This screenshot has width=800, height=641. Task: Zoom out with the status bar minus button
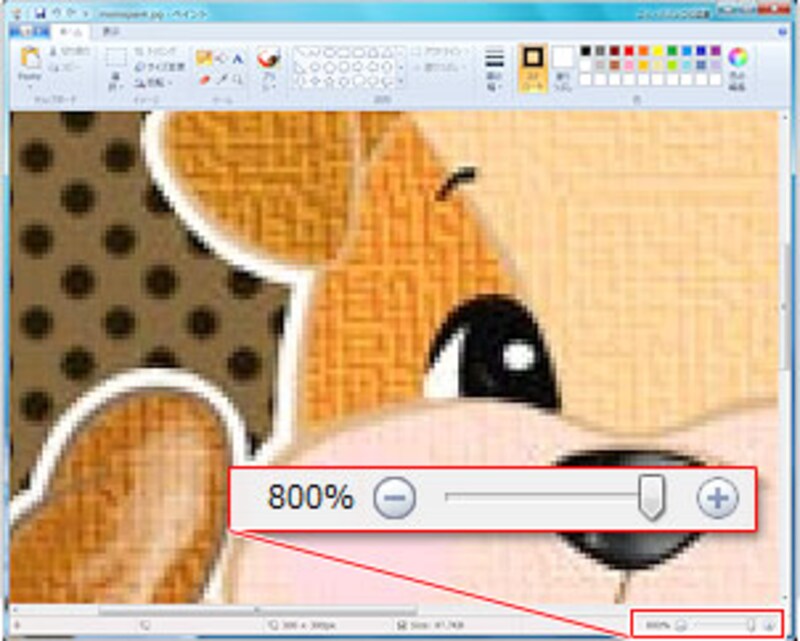681,625
